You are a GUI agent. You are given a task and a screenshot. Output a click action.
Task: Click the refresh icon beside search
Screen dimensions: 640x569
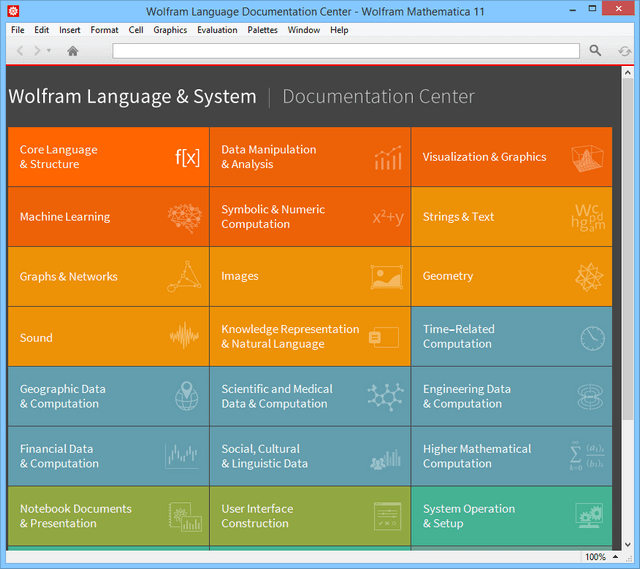(x=624, y=51)
